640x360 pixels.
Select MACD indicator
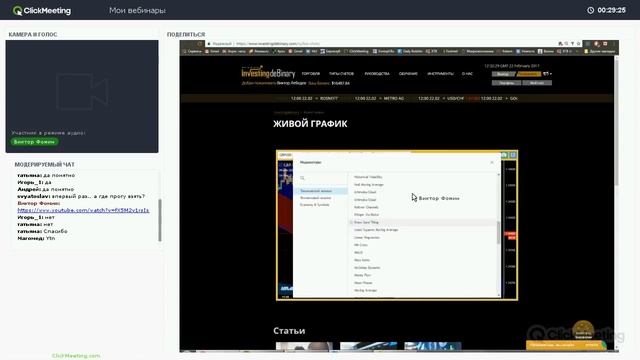pyautogui.click(x=358, y=253)
